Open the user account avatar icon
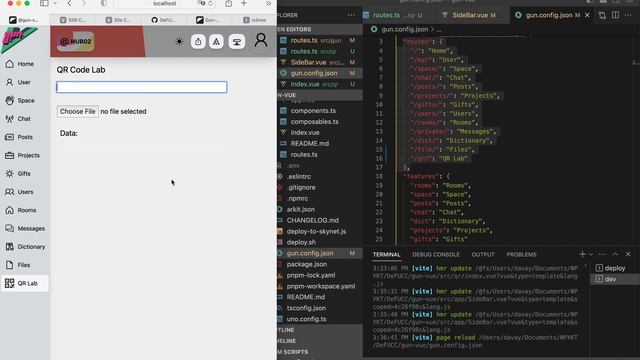Screen dimensions: 640x360 click(261, 41)
